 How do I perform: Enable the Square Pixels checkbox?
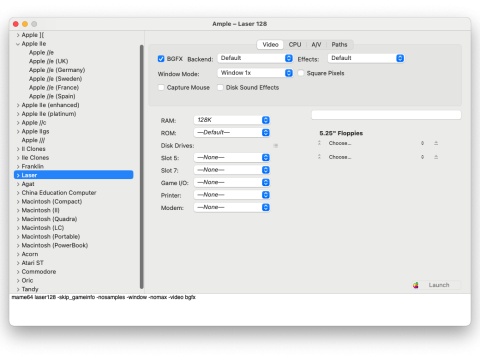tap(301, 73)
